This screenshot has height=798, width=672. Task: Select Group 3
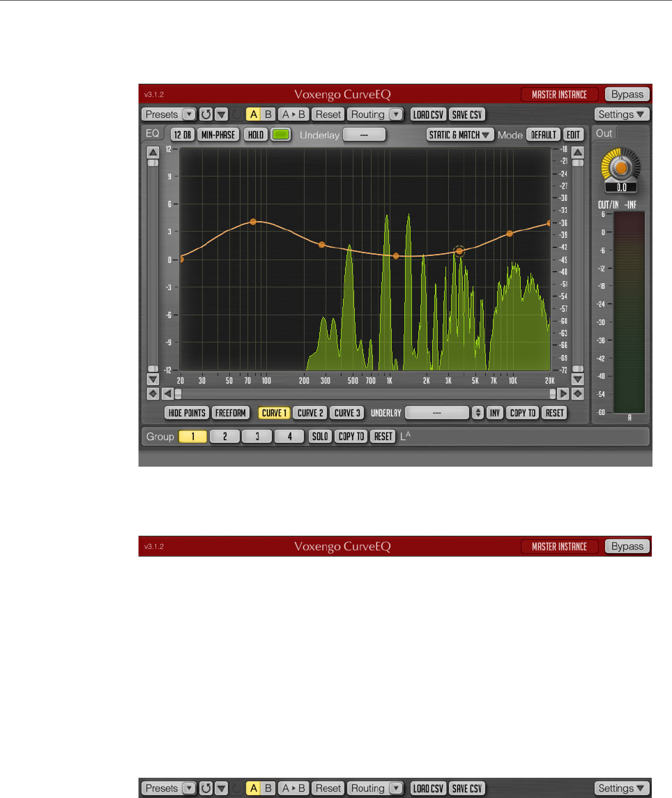point(257,437)
